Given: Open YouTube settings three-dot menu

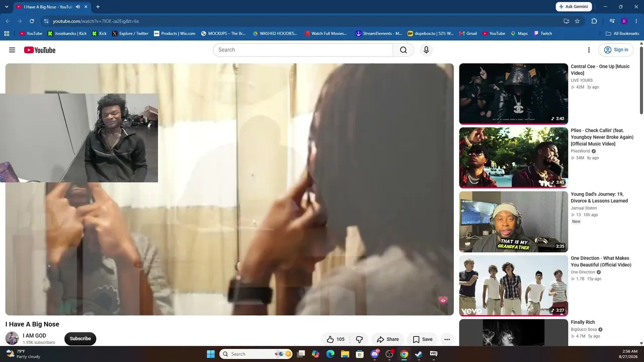Looking at the screenshot, I should click(x=589, y=50).
